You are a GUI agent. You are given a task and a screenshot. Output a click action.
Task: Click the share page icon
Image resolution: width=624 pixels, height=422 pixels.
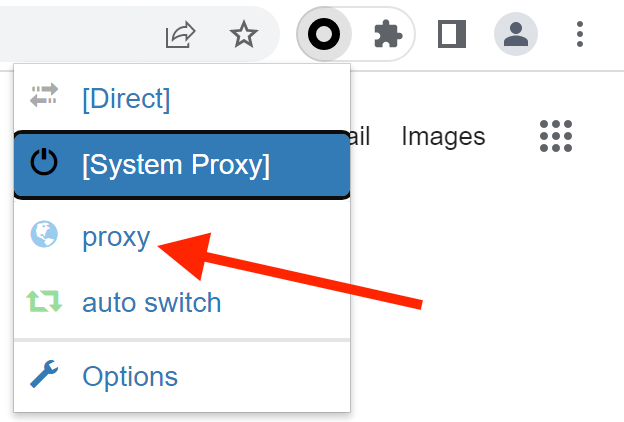click(180, 35)
